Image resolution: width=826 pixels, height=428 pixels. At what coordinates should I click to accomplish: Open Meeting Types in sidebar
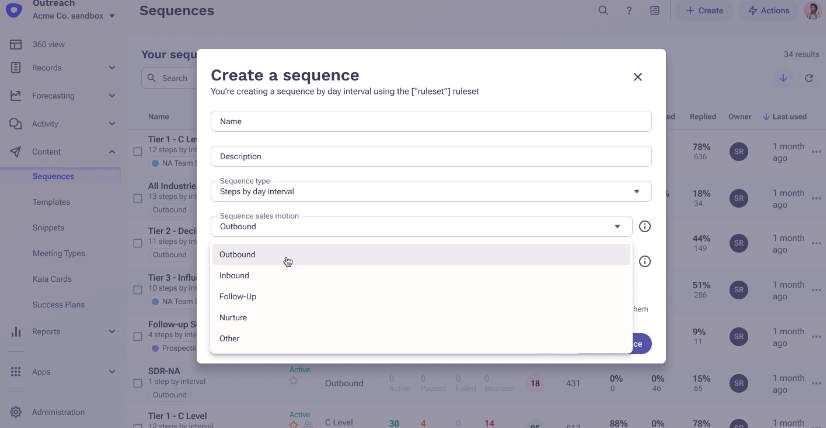[x=58, y=253]
